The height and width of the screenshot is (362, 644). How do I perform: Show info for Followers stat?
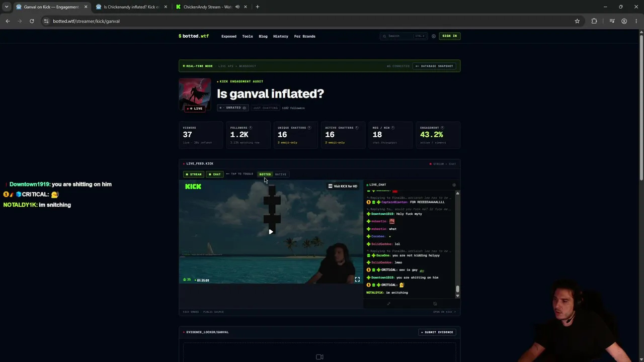point(251,128)
